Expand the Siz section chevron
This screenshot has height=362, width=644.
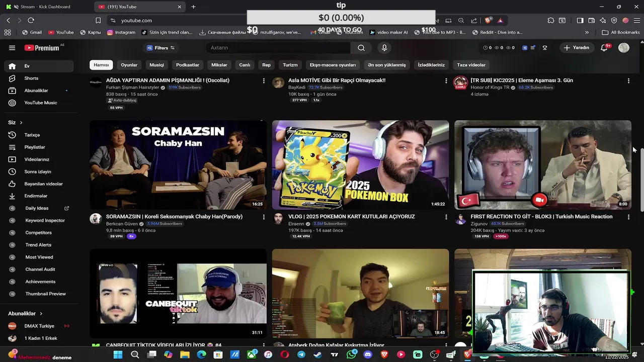(21, 123)
